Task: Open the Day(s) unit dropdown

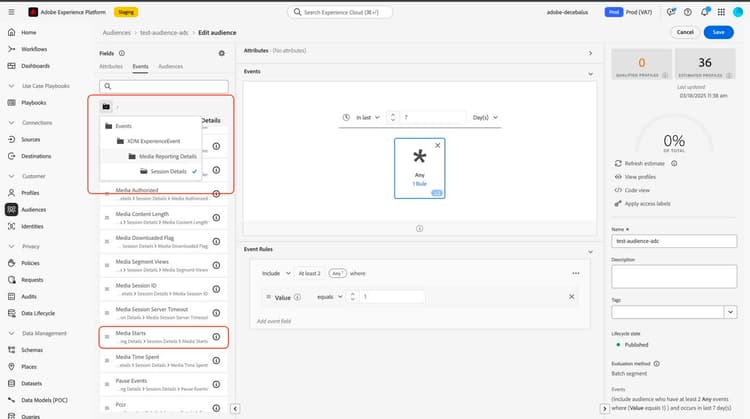Action: (485, 117)
